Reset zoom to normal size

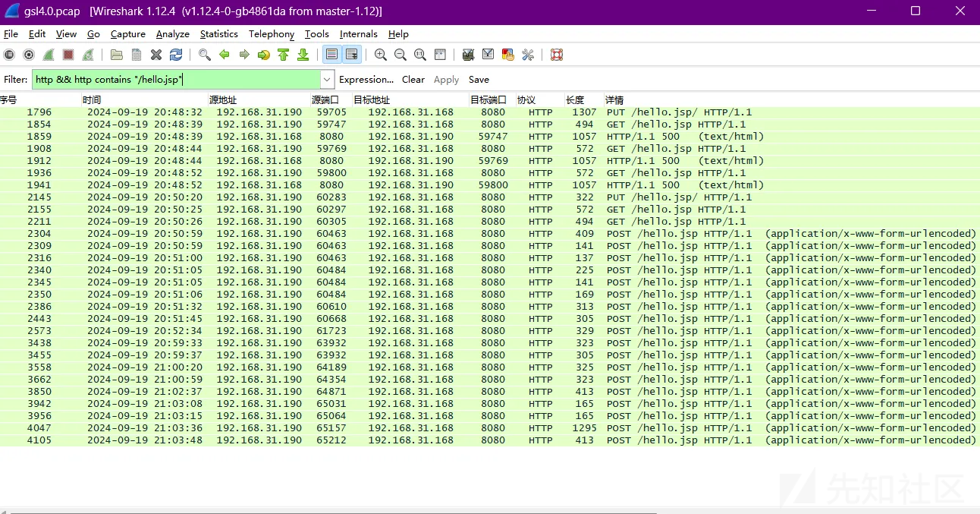pos(420,55)
